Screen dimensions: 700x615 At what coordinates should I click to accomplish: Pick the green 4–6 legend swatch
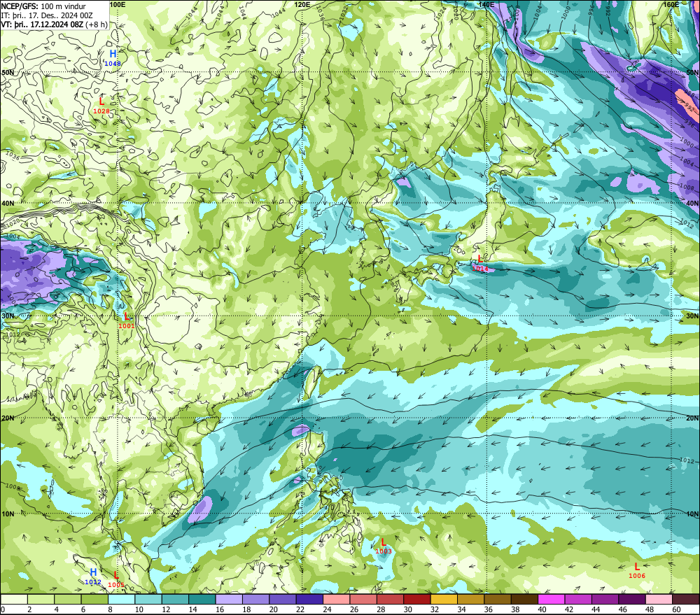pyautogui.click(x=68, y=599)
